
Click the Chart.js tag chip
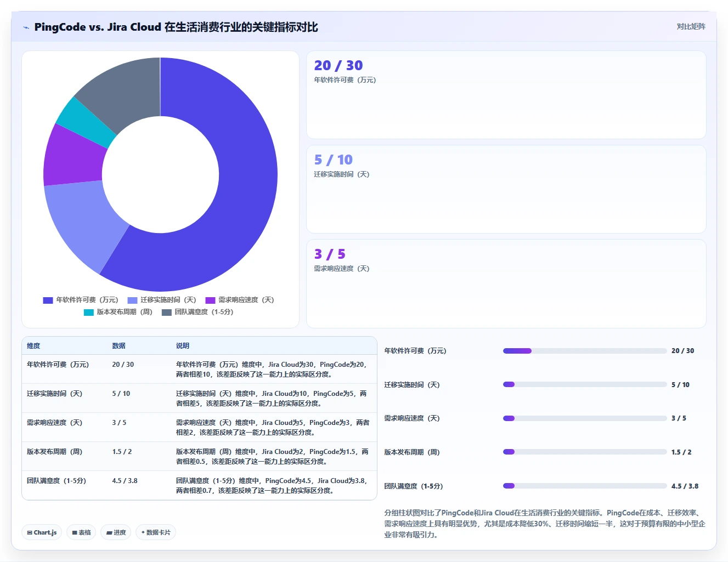point(42,532)
